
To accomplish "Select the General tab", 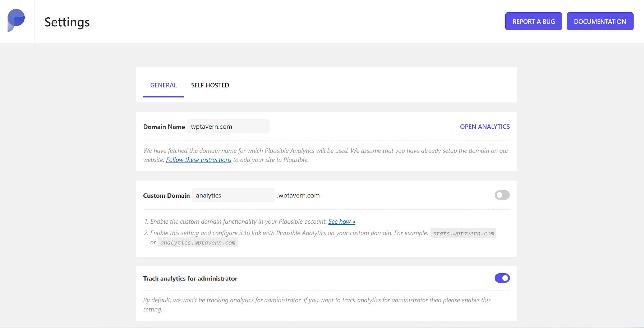I will click(x=164, y=85).
